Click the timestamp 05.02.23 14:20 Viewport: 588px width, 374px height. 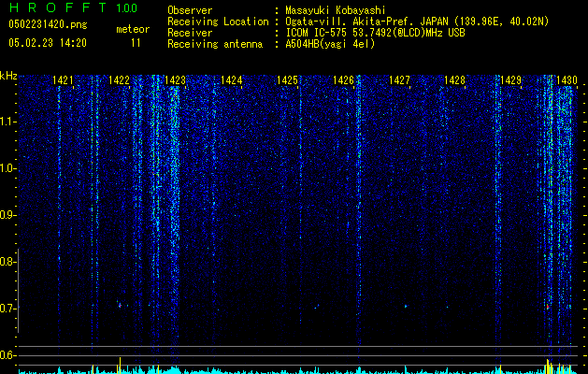click(x=48, y=43)
